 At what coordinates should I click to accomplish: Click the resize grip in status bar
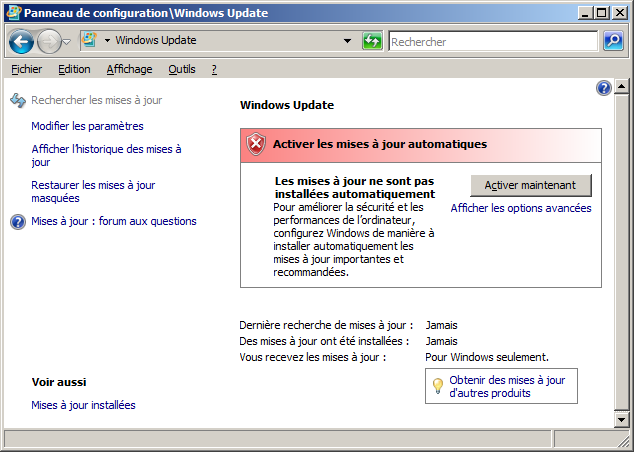click(621, 440)
